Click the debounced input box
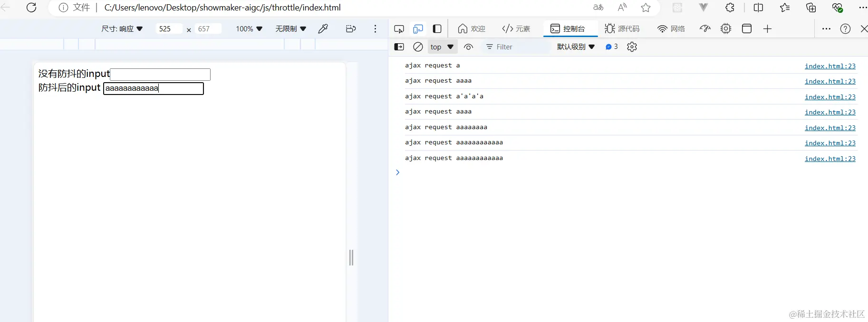 coord(154,88)
